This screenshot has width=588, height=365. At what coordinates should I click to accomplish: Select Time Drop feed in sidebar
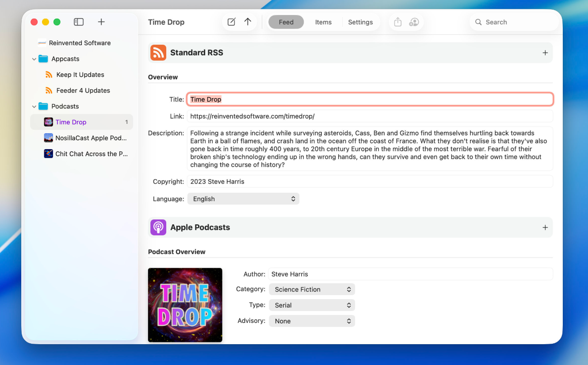81,122
